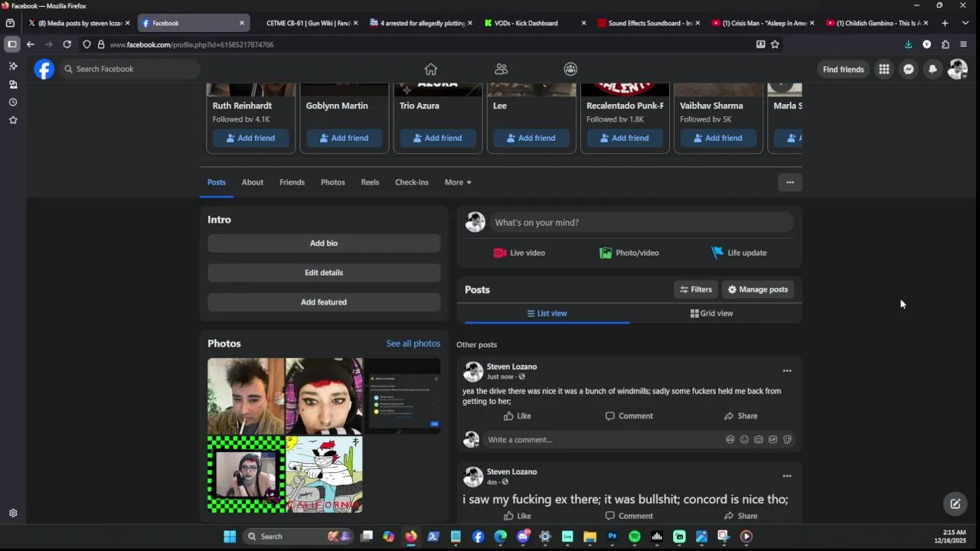The height and width of the screenshot is (551, 980).
Task: Select the List view tab
Action: 547,313
